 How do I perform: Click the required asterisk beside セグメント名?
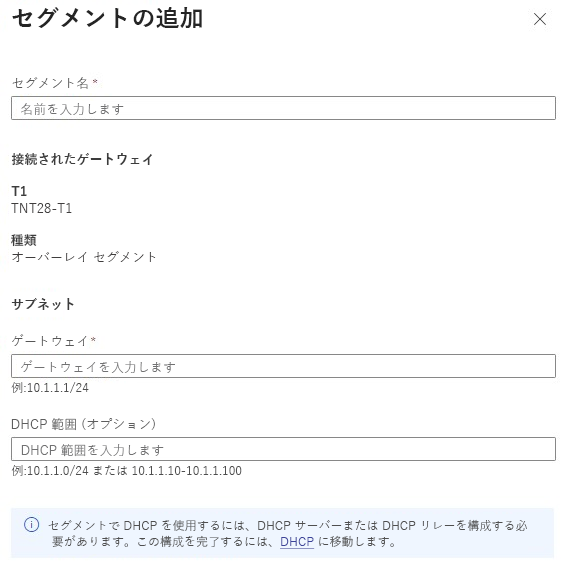point(95,81)
